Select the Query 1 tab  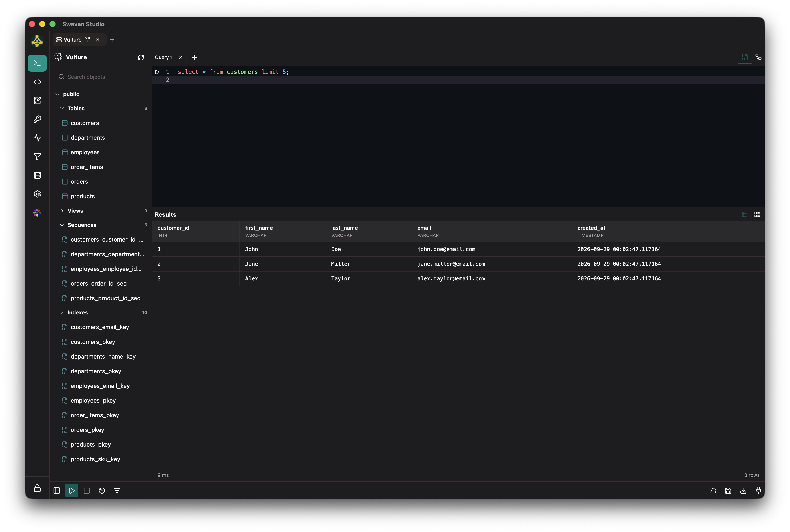click(x=164, y=57)
